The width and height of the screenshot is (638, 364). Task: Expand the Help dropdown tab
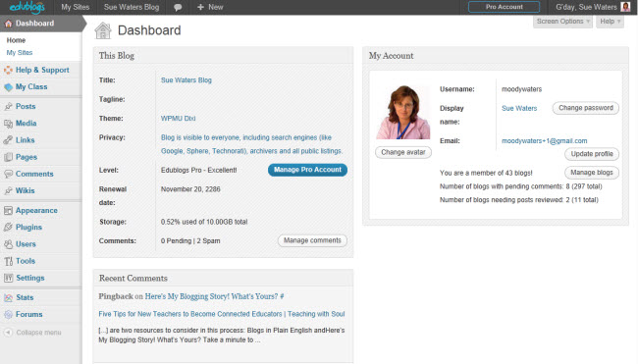pos(610,22)
